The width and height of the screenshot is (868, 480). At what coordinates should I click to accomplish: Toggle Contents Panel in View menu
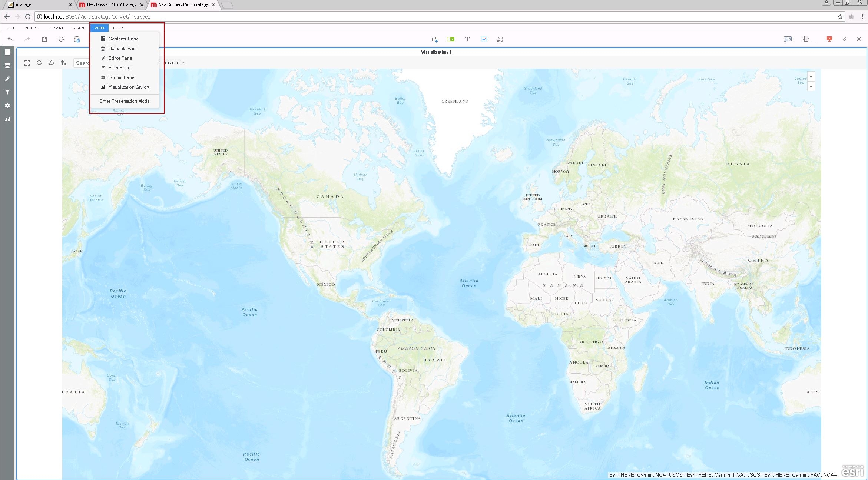[x=124, y=39]
